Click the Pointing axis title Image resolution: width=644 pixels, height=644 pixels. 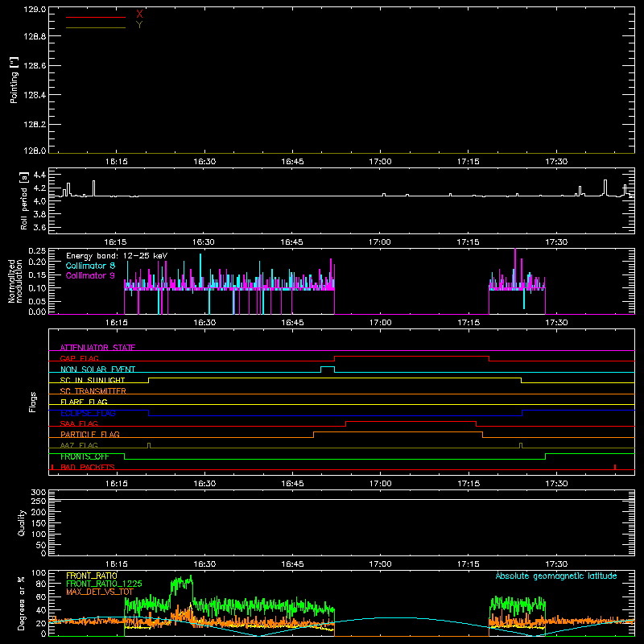[x=14, y=80]
